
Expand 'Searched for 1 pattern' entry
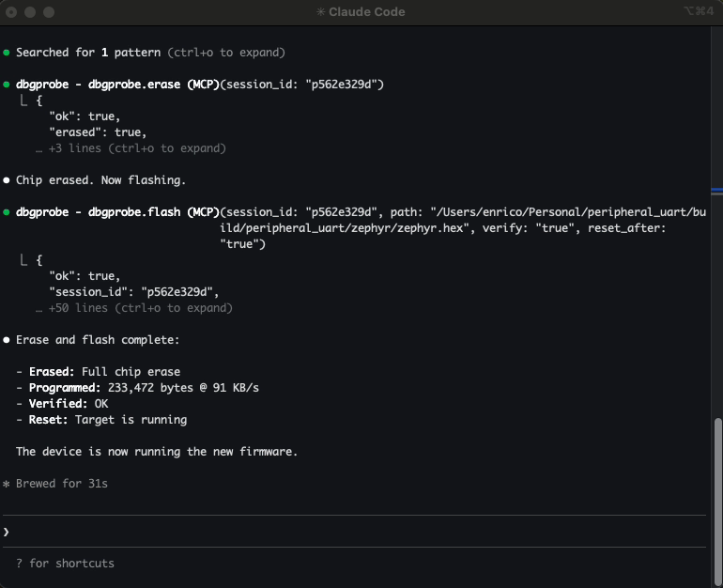pos(151,53)
